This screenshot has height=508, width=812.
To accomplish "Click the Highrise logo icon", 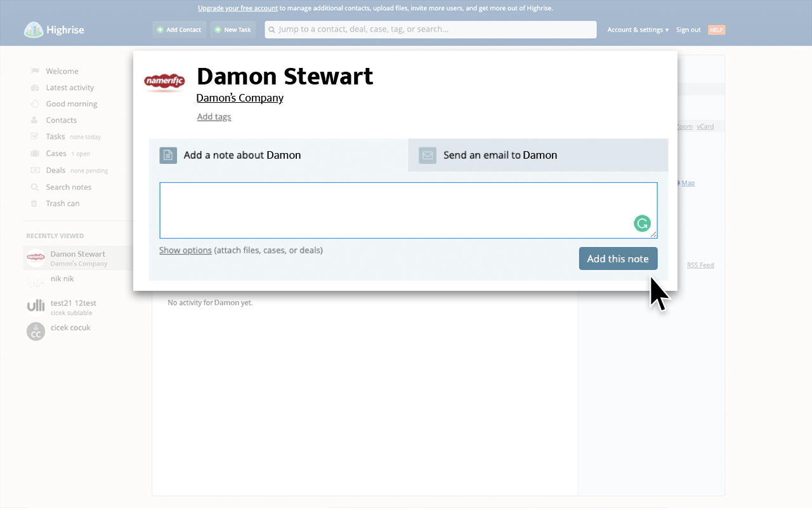I will tap(33, 30).
